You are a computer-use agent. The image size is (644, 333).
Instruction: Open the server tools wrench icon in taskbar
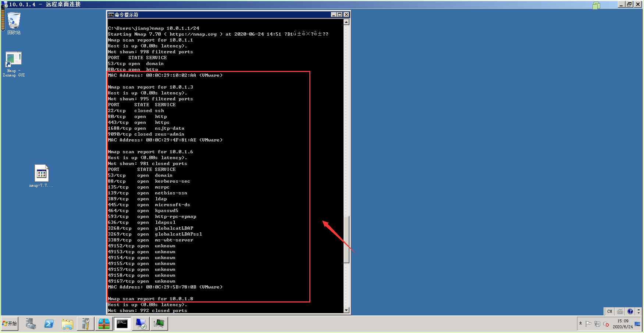click(x=86, y=324)
